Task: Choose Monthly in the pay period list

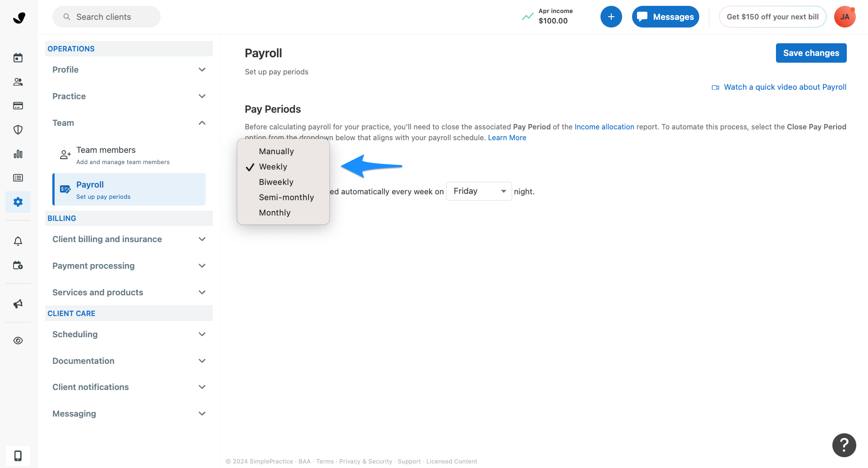Action: click(274, 212)
